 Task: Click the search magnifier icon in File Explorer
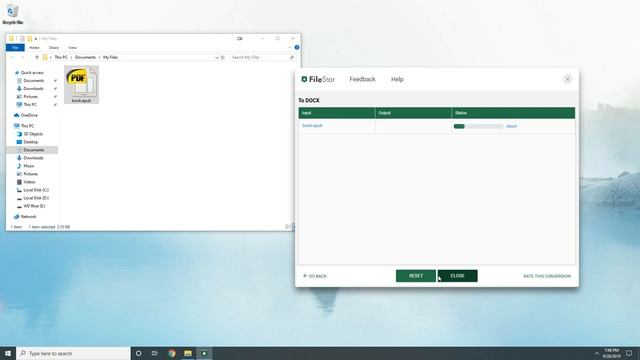point(291,58)
